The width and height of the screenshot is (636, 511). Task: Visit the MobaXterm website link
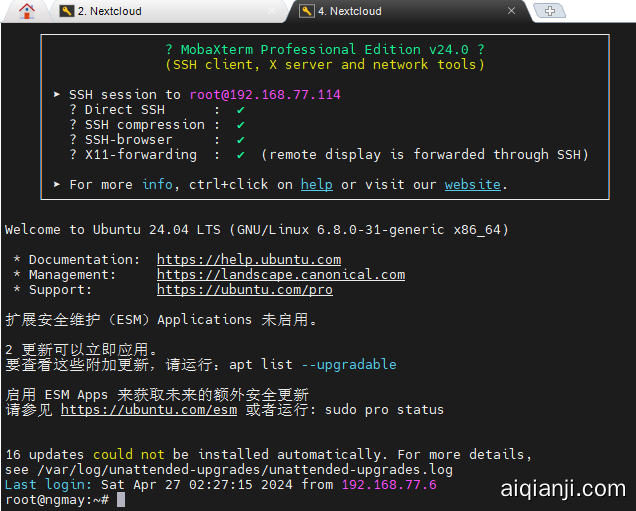472,184
